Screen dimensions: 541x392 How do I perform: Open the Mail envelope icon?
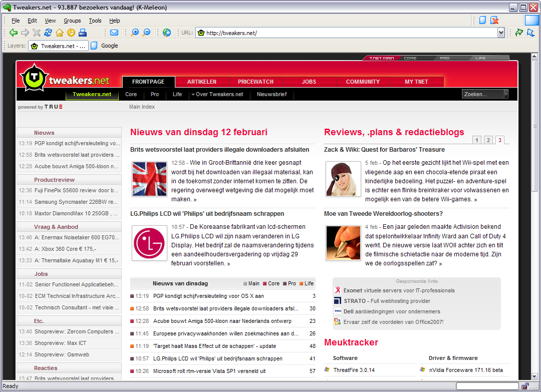click(x=114, y=33)
